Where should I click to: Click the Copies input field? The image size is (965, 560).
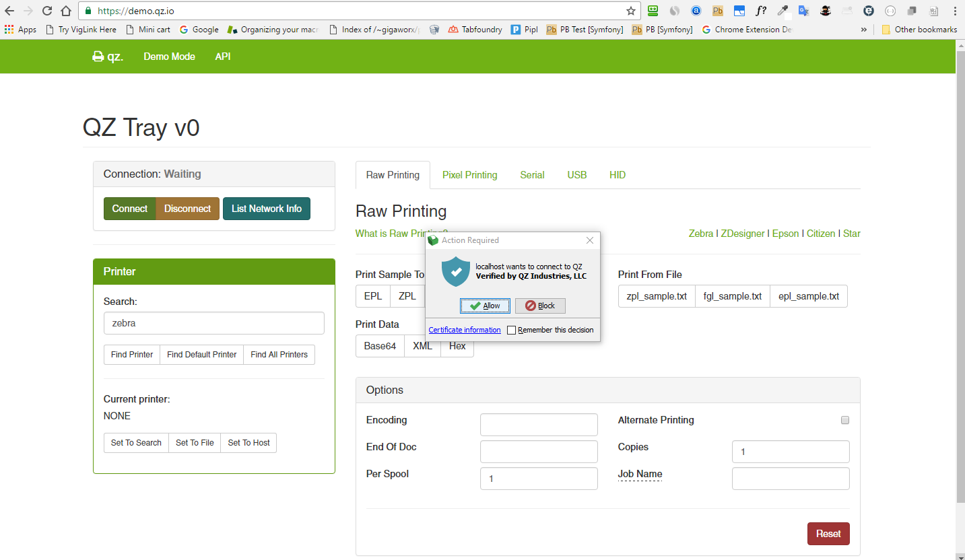tap(791, 452)
